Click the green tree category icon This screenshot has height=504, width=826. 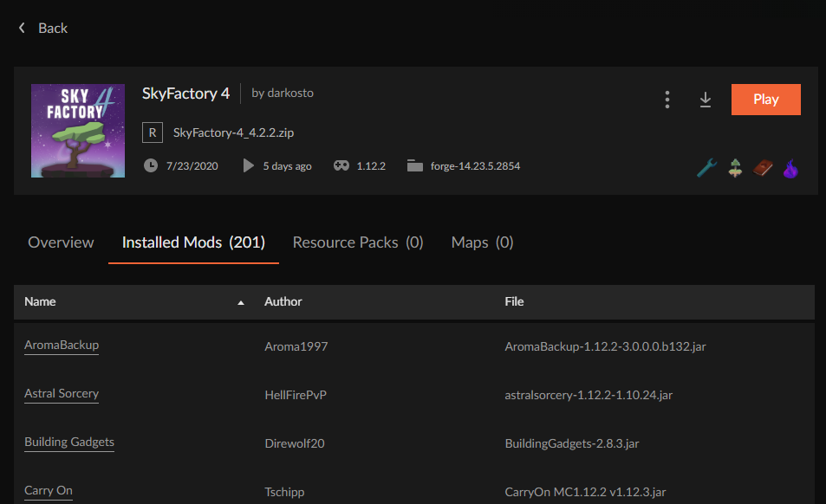735,168
